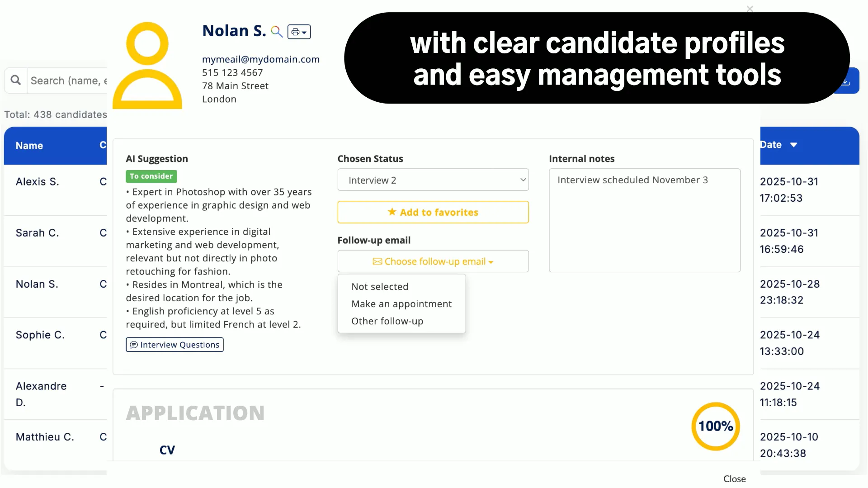Image resolution: width=868 pixels, height=488 pixels.
Task: Sort candidates by Date column arrow
Action: coord(793,145)
